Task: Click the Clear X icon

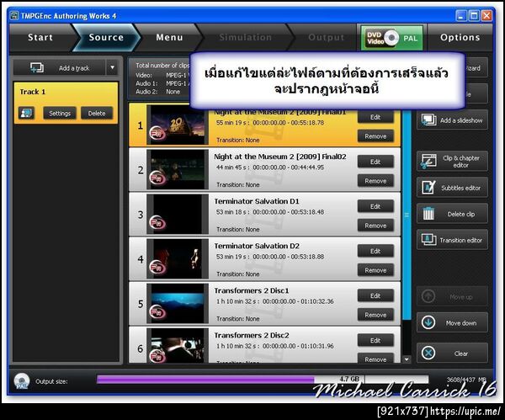Action: pyautogui.click(x=428, y=353)
